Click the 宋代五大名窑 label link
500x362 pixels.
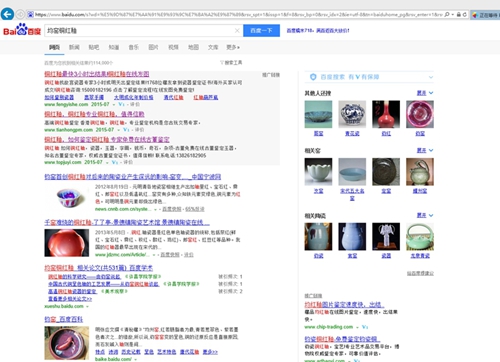click(x=352, y=195)
